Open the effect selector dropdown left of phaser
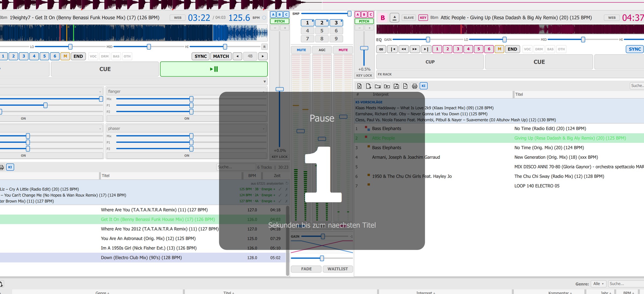Viewport: 644px width, 294px height. coord(100,128)
